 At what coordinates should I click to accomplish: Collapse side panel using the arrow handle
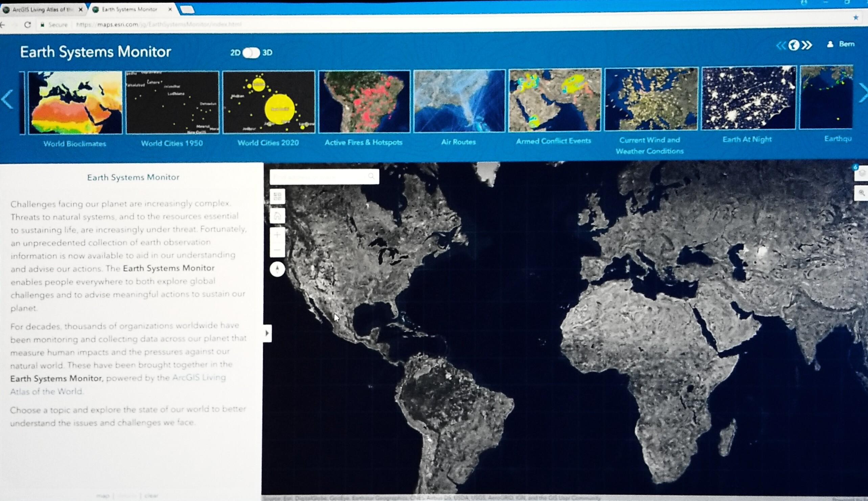267,333
